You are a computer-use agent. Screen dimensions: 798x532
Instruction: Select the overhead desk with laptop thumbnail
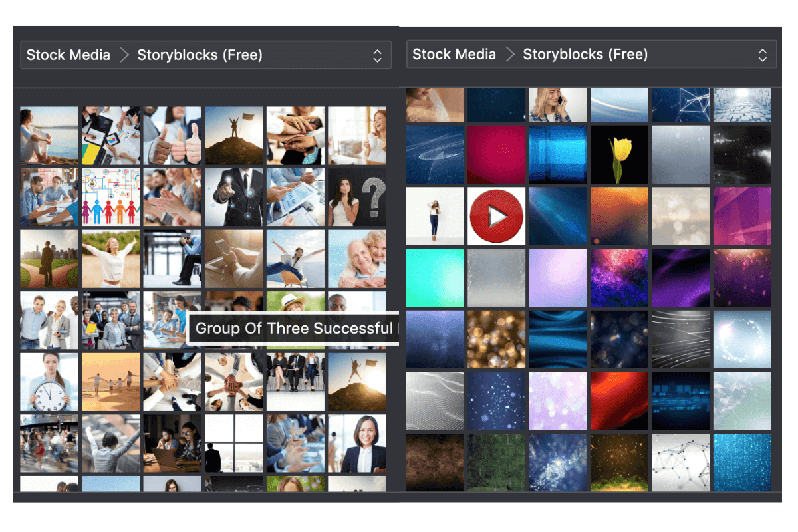tap(110, 136)
